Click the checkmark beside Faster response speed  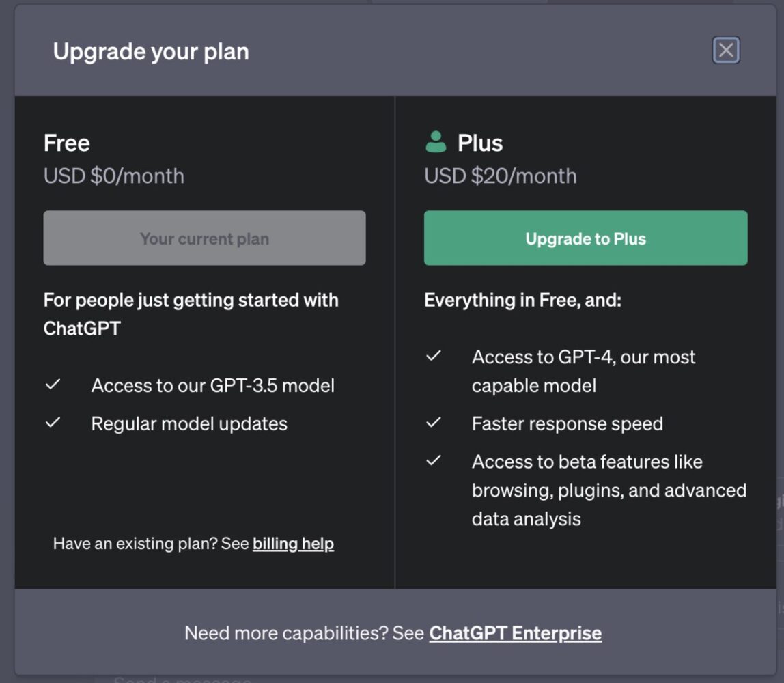(x=435, y=423)
